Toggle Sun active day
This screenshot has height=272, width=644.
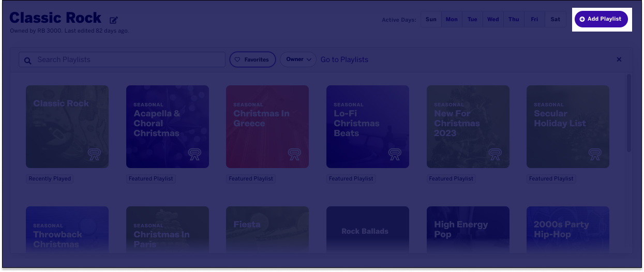coord(431,20)
